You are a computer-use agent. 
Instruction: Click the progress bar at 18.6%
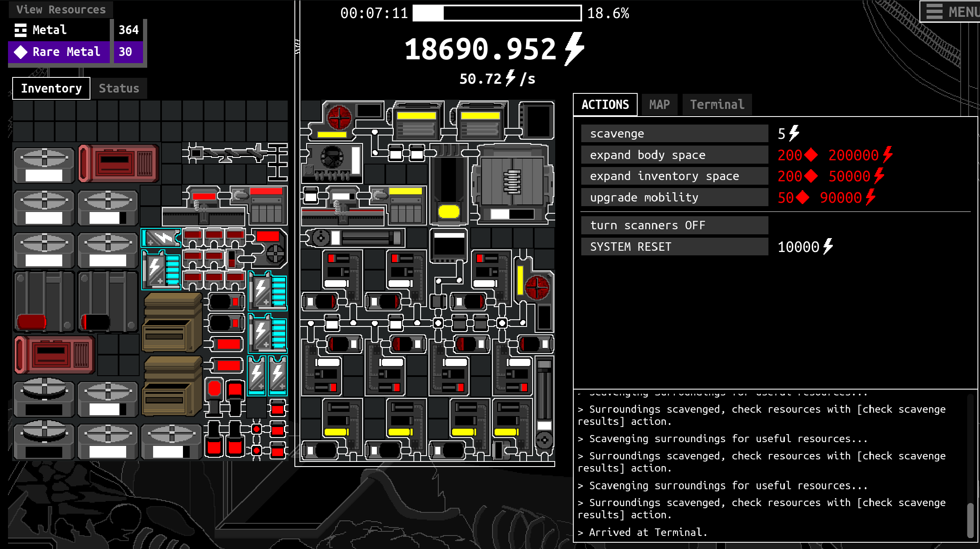(497, 13)
